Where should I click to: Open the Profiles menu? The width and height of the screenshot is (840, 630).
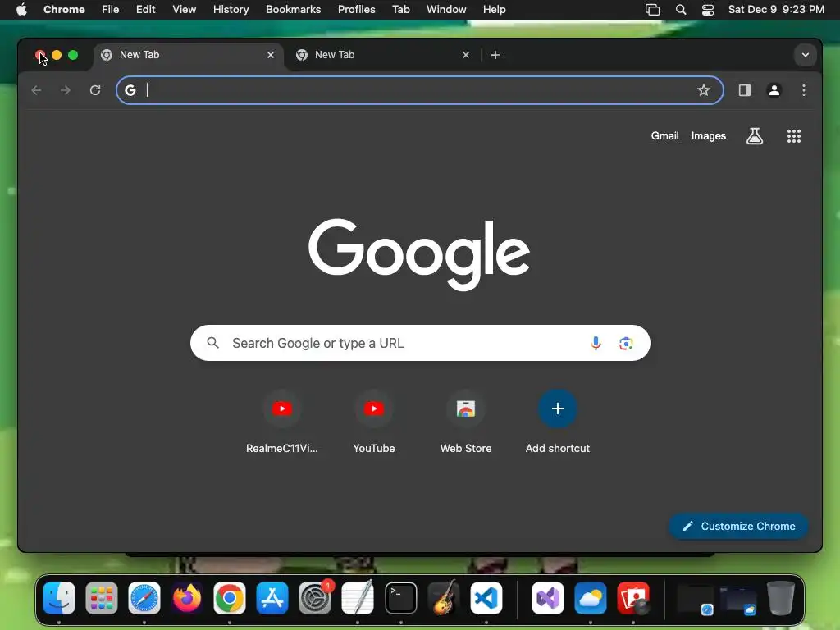click(356, 10)
